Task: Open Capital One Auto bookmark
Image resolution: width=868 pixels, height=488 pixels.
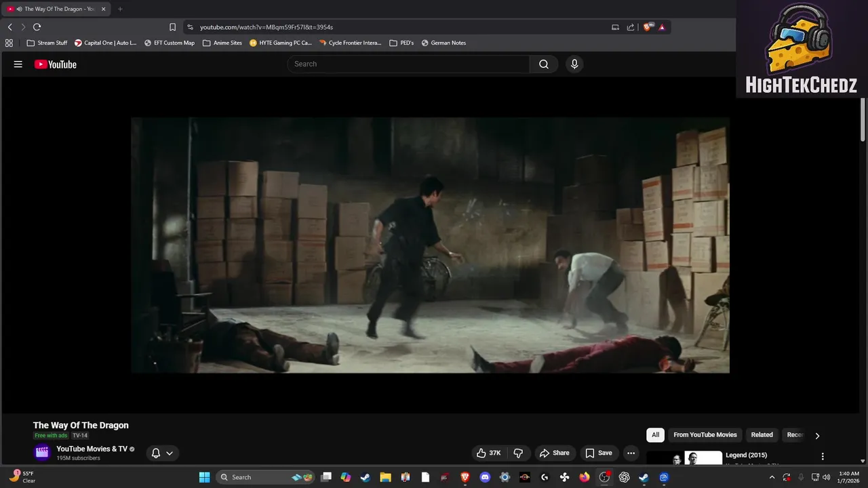Action: 105,43
